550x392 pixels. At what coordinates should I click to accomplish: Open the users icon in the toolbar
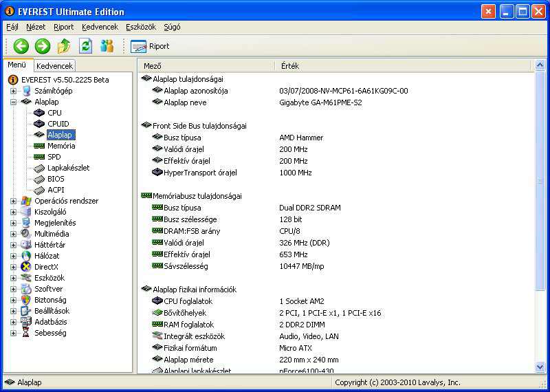107,46
